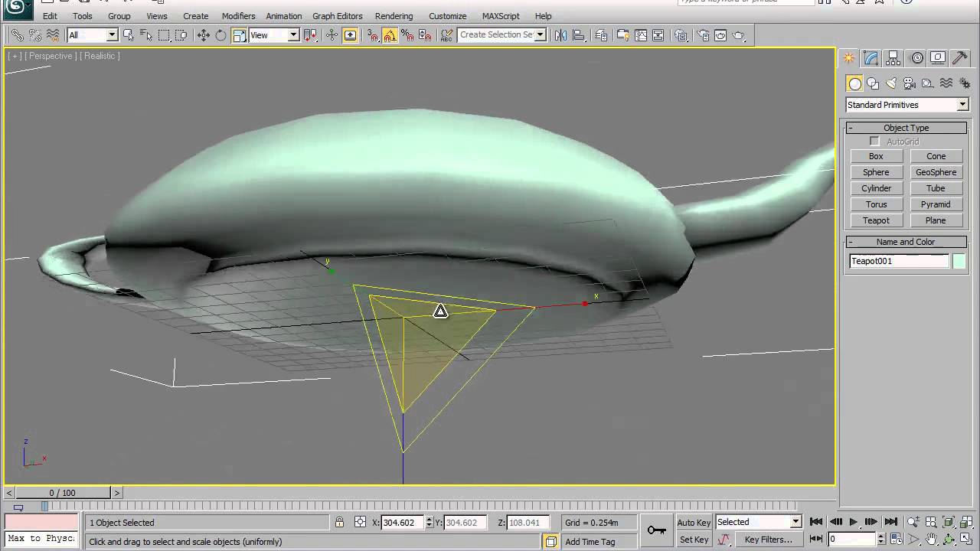
Task: Open Edit Named Selection Sets
Action: click(x=447, y=35)
